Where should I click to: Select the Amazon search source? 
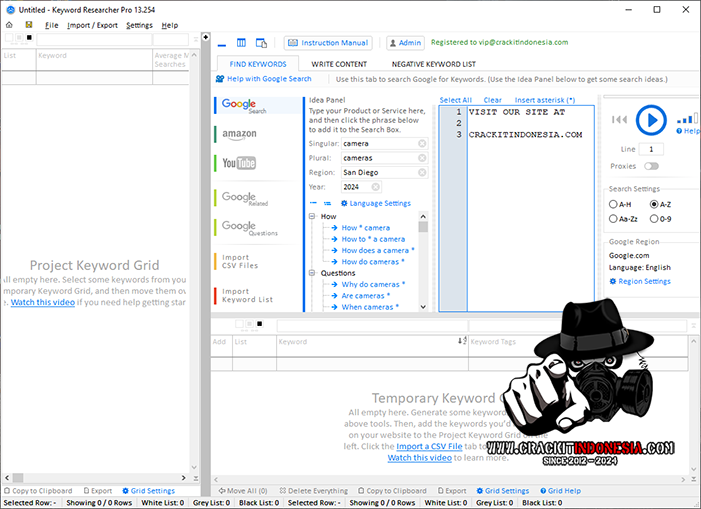(240, 134)
